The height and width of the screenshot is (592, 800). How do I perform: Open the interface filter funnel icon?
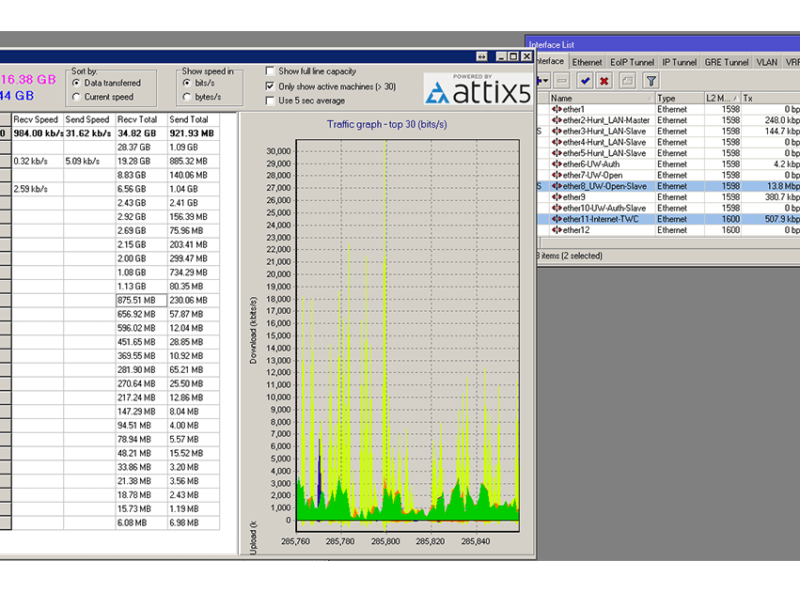650,81
